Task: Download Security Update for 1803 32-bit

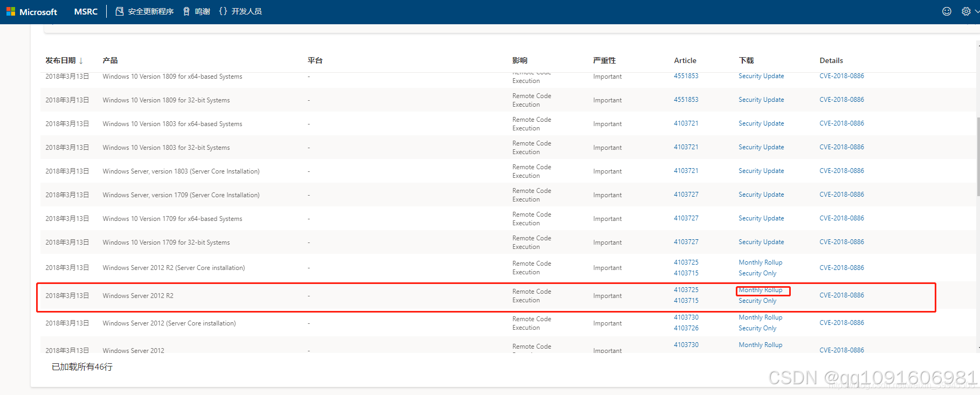Action: tap(761, 147)
